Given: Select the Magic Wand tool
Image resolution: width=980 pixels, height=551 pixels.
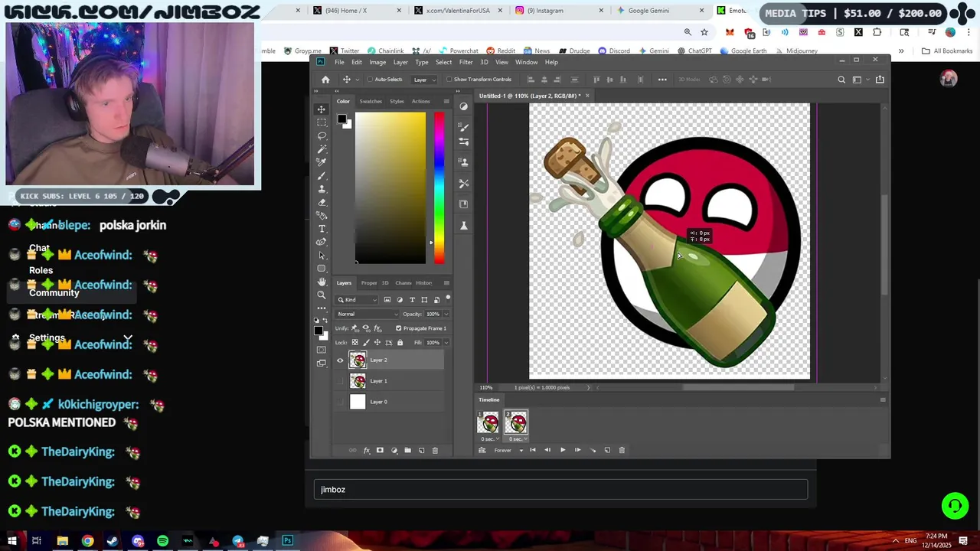Looking at the screenshot, I should (x=322, y=148).
